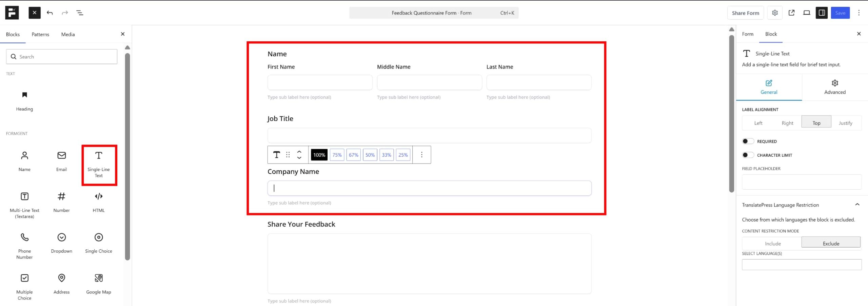Screen dimensions: 868x306
Task: Switch to the Blocks tab
Action: coord(13,34)
